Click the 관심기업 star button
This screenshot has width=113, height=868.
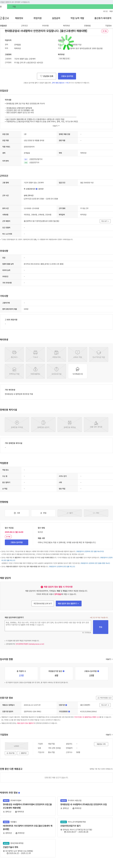(x=10, y=753)
